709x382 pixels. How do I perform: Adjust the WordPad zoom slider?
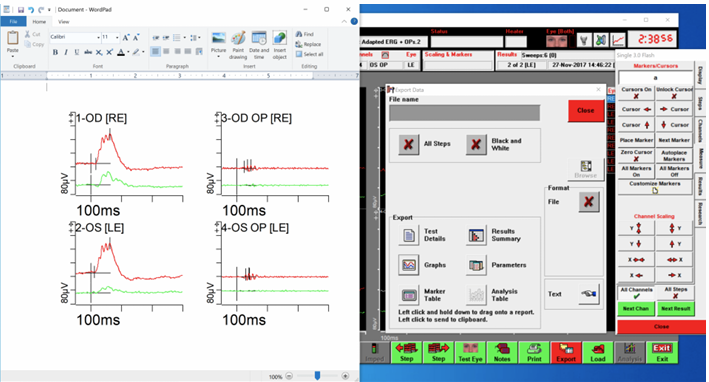[317, 376]
